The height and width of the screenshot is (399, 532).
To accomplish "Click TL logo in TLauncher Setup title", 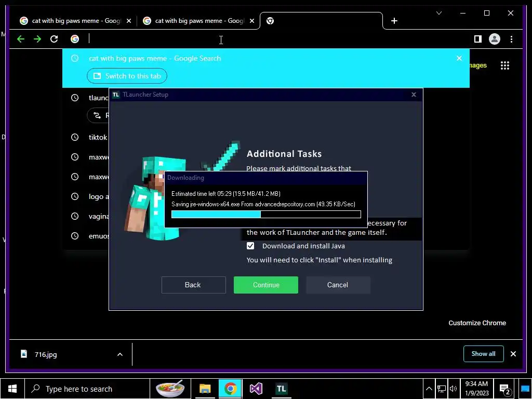I will tap(116, 95).
